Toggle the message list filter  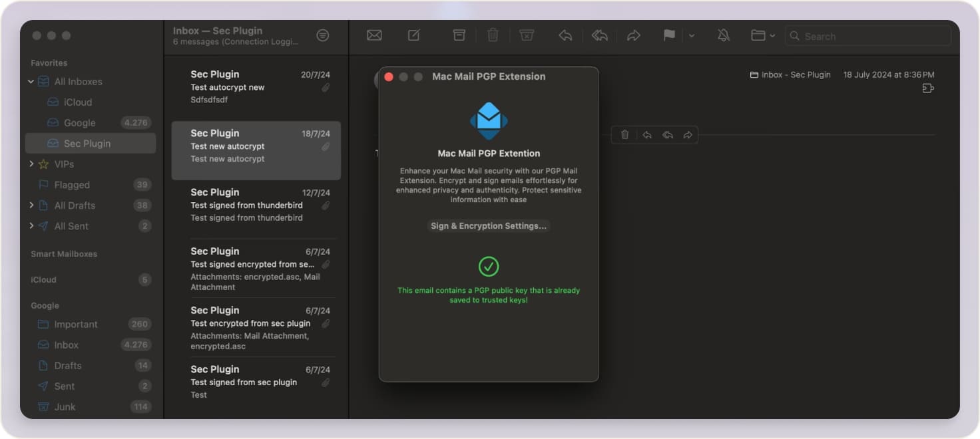tap(323, 35)
